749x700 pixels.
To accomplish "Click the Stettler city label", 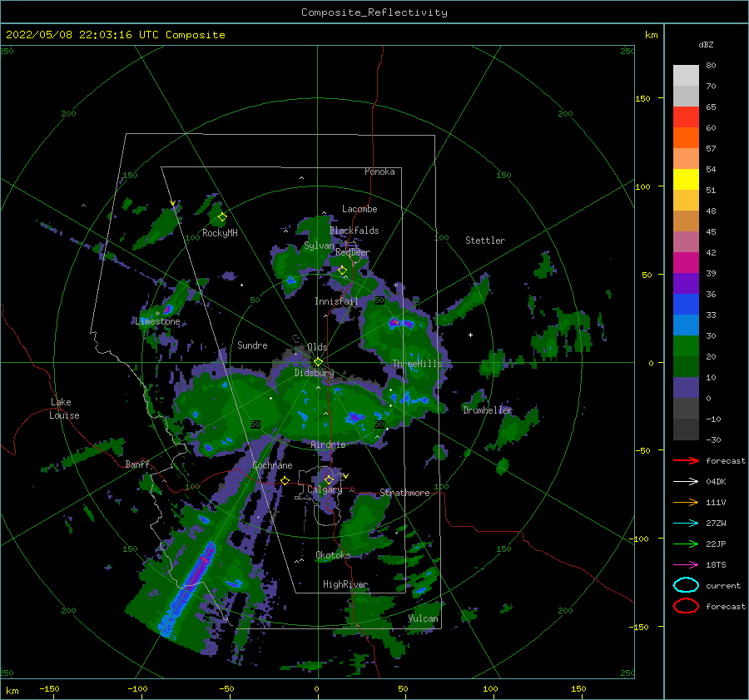I will coord(485,241).
